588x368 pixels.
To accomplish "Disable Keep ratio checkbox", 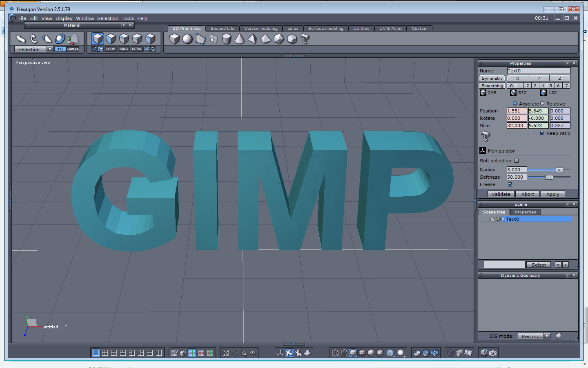I will click(542, 133).
